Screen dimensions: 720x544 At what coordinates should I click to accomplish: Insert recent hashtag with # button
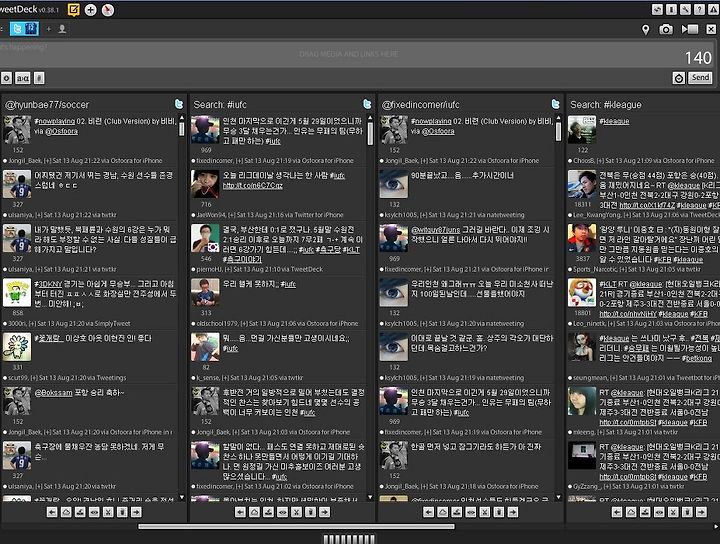point(39,78)
